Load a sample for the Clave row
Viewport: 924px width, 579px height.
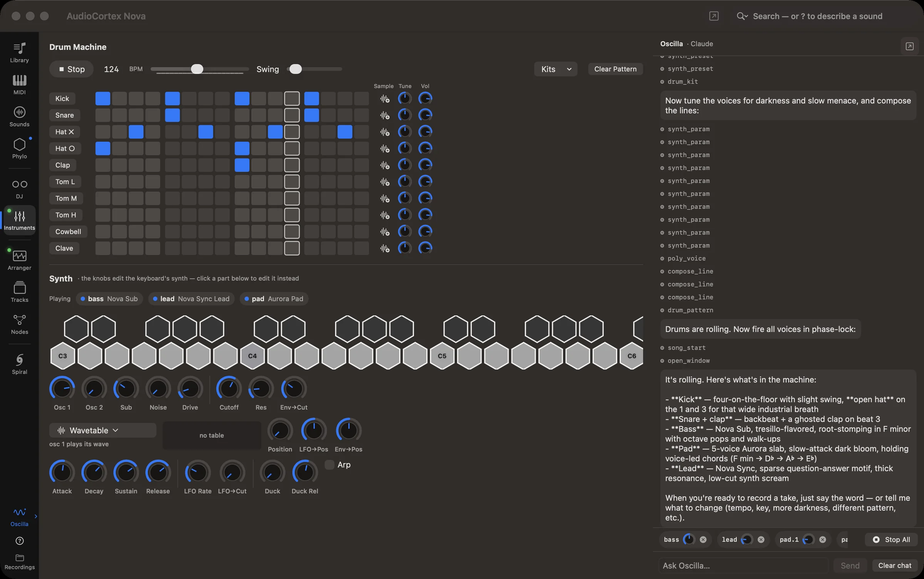pyautogui.click(x=385, y=248)
